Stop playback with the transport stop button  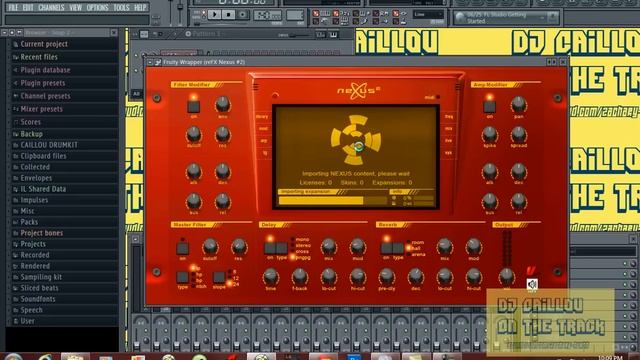click(228, 15)
